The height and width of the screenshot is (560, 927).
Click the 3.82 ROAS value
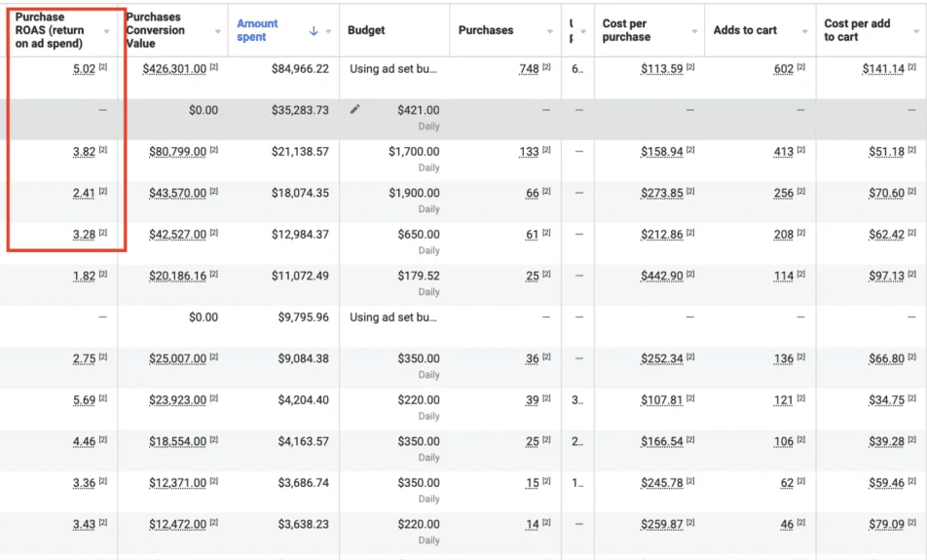click(84, 152)
